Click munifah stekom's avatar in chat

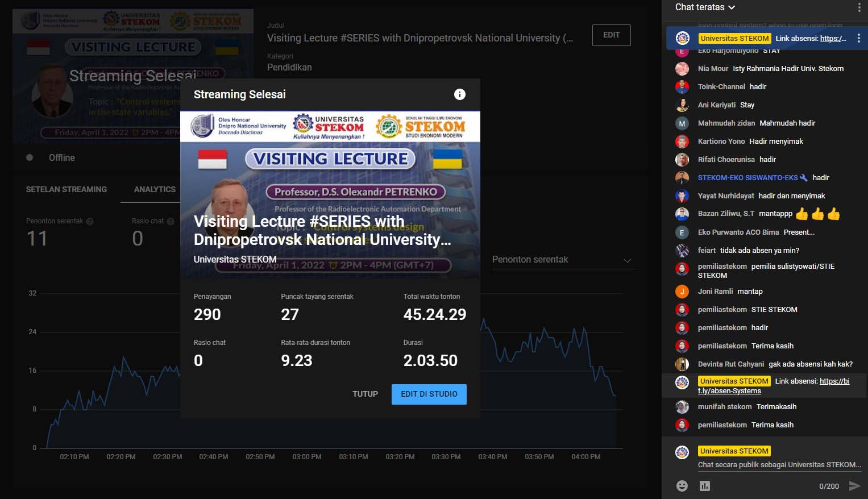(x=682, y=407)
